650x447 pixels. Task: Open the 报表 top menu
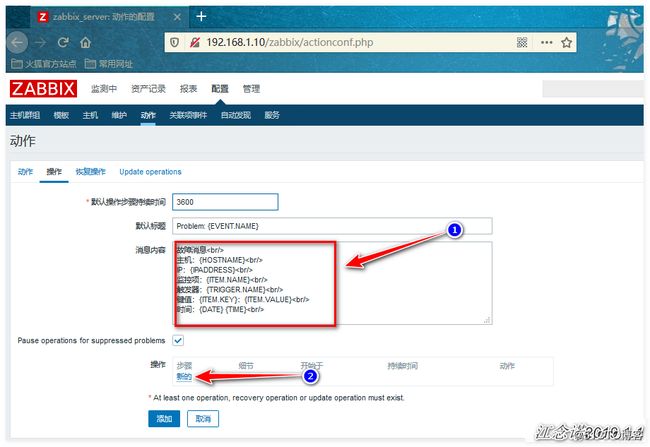188,89
